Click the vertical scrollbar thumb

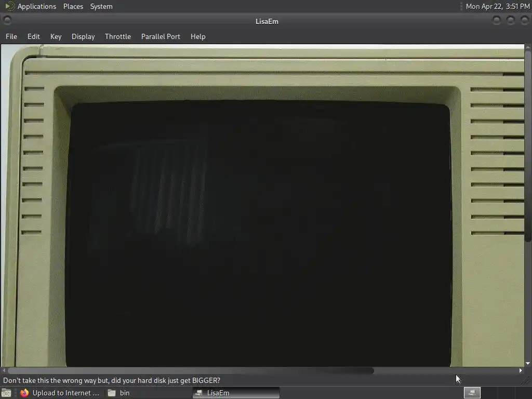[528, 147]
